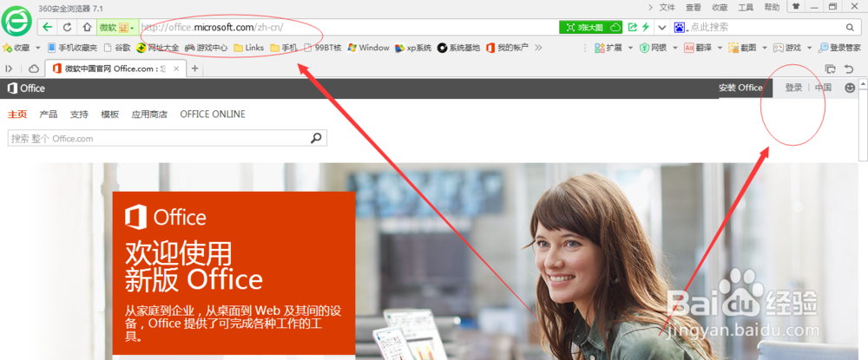Click the green share icon in address bar
Screen dimensions: 868x360
tap(633, 27)
